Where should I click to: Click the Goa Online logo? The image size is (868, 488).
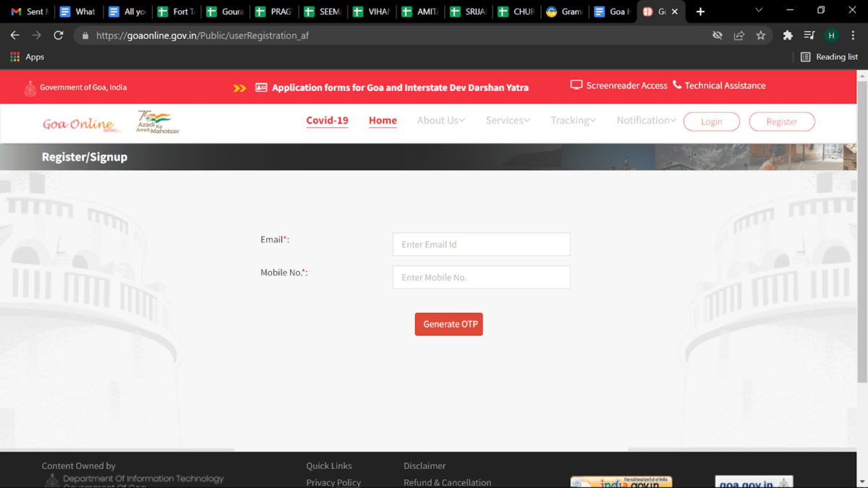[x=79, y=124]
